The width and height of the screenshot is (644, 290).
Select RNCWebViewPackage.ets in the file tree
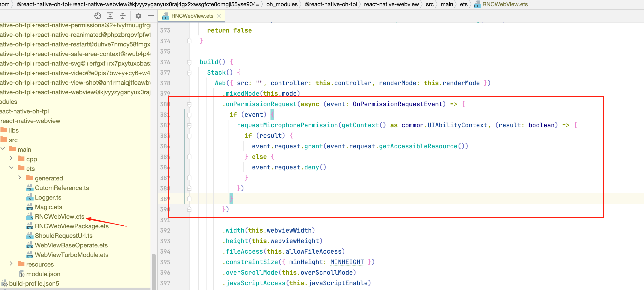click(x=71, y=226)
